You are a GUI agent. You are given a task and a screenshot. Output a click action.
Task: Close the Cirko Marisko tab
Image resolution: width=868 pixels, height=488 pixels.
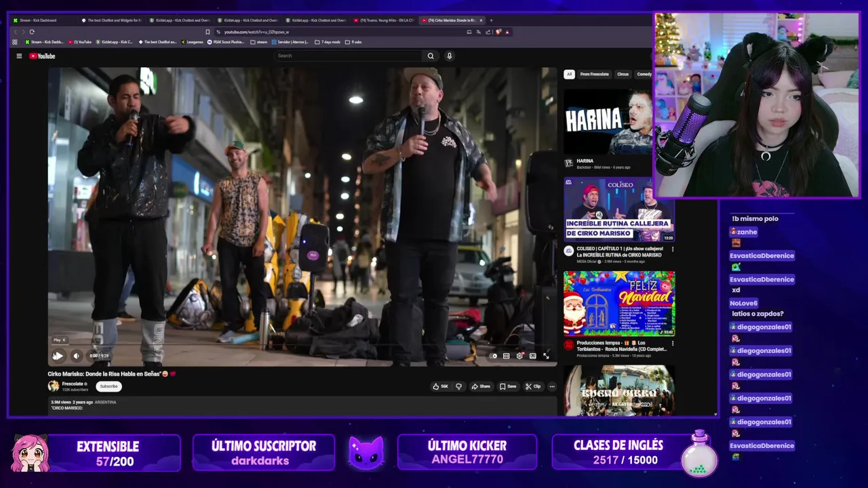[481, 20]
